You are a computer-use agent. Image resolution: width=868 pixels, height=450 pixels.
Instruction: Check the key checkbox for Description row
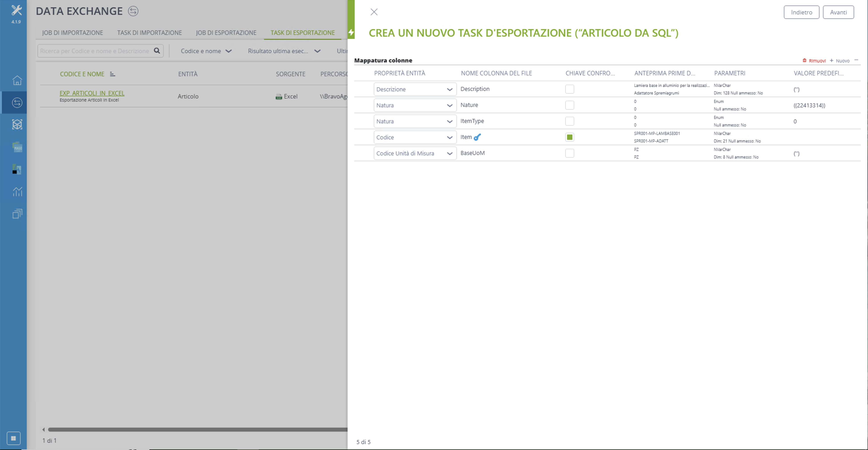click(x=569, y=89)
